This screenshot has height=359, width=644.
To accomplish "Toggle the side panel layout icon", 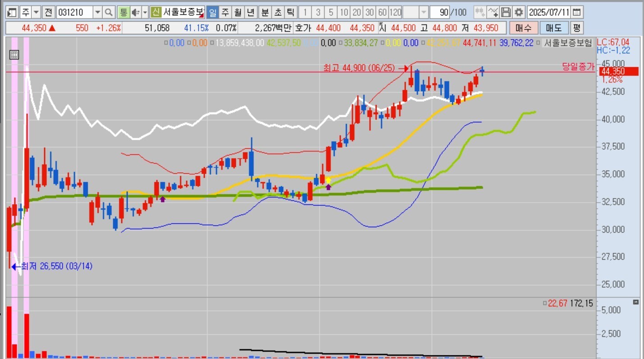I will coord(12,12).
